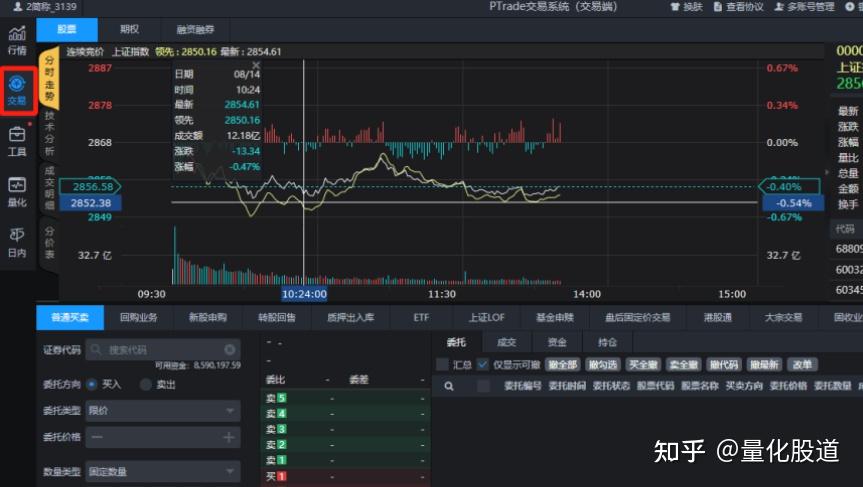Screen dimensions: 863x487
Task: Select the 卖5 row in order book
Action: (346, 397)
